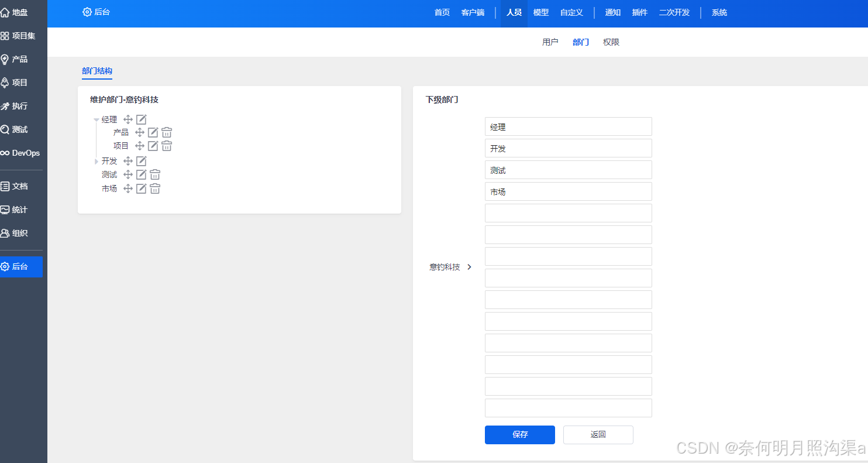Delete the 项目 department
868x463 pixels.
[167, 146]
